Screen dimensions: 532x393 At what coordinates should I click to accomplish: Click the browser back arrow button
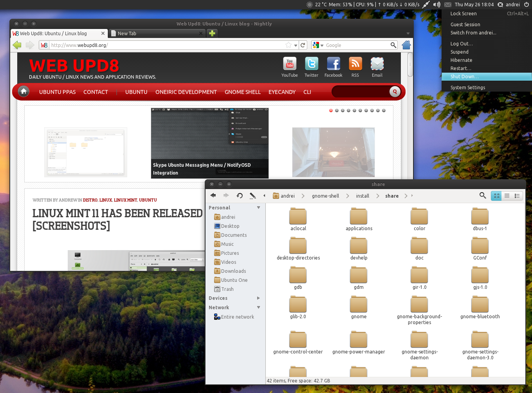pyautogui.click(x=17, y=45)
